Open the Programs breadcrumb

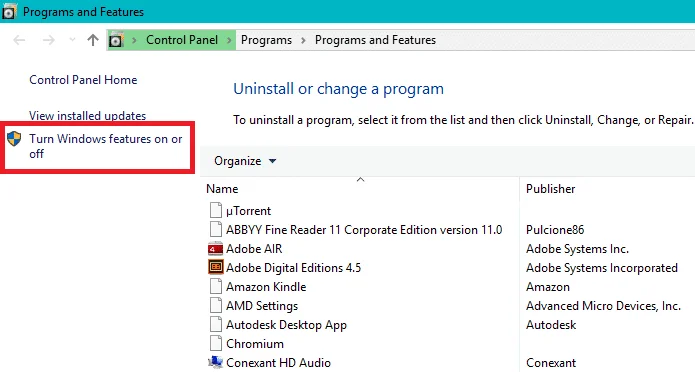[x=266, y=40]
